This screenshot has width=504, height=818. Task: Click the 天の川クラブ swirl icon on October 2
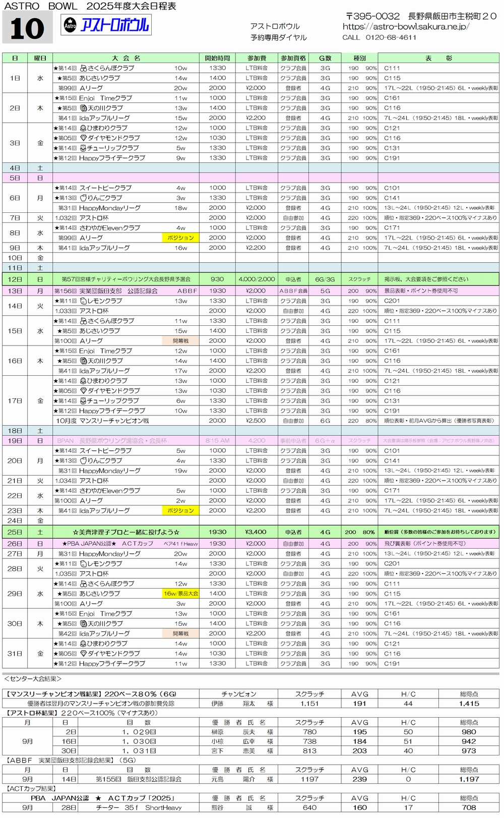tap(84, 108)
